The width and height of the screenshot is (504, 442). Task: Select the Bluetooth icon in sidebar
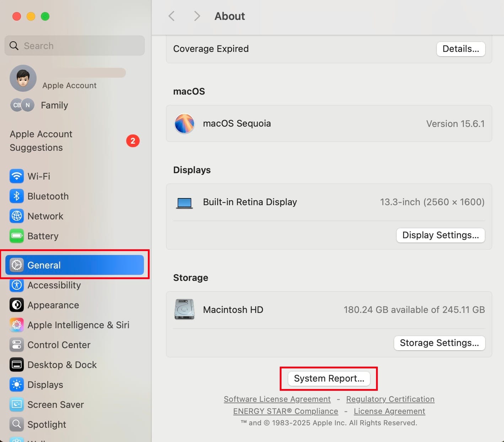[x=17, y=196]
